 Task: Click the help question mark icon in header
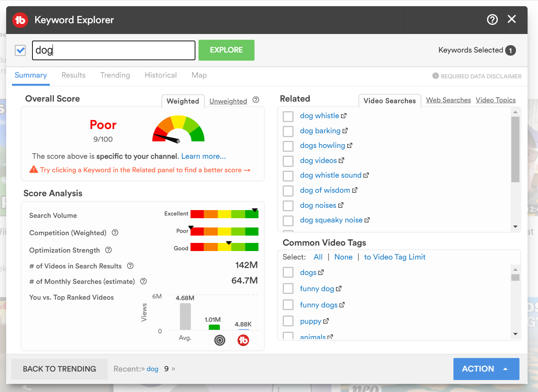(x=492, y=19)
